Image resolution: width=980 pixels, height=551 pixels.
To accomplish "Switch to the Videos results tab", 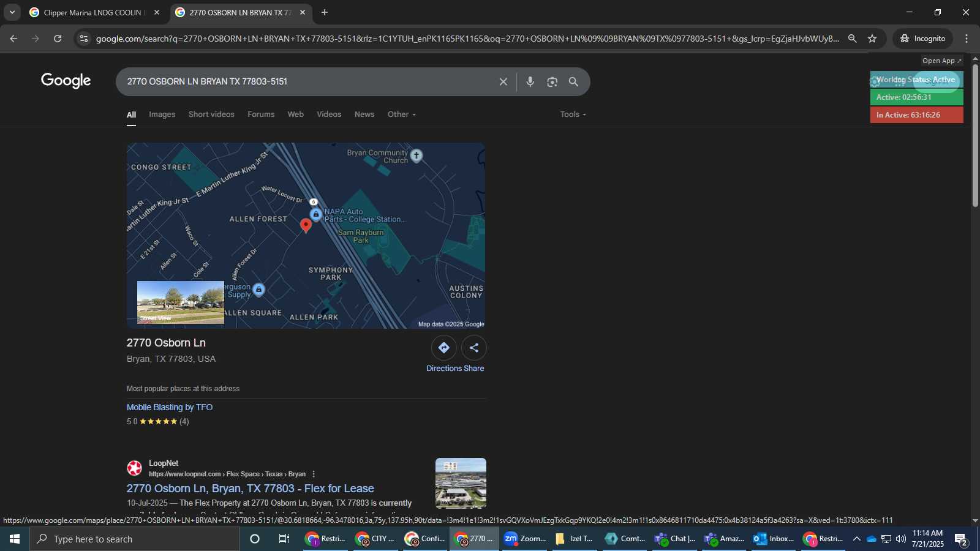I will pyautogui.click(x=329, y=114).
